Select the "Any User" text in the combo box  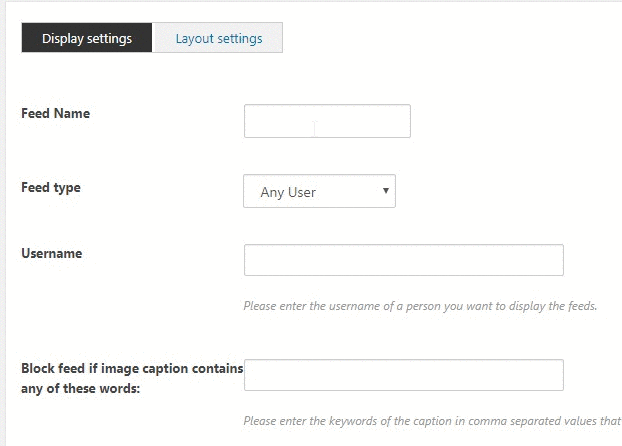(288, 192)
